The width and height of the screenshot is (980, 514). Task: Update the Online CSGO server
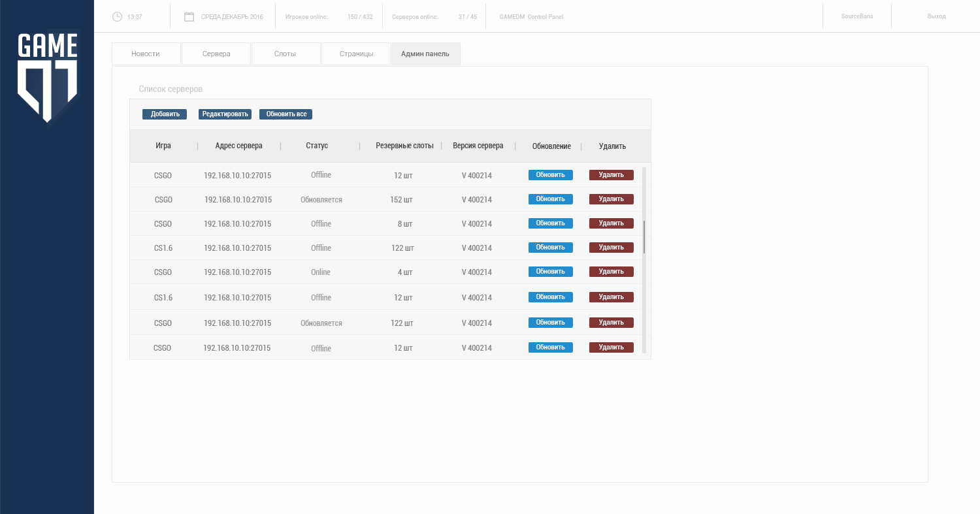[x=551, y=272]
